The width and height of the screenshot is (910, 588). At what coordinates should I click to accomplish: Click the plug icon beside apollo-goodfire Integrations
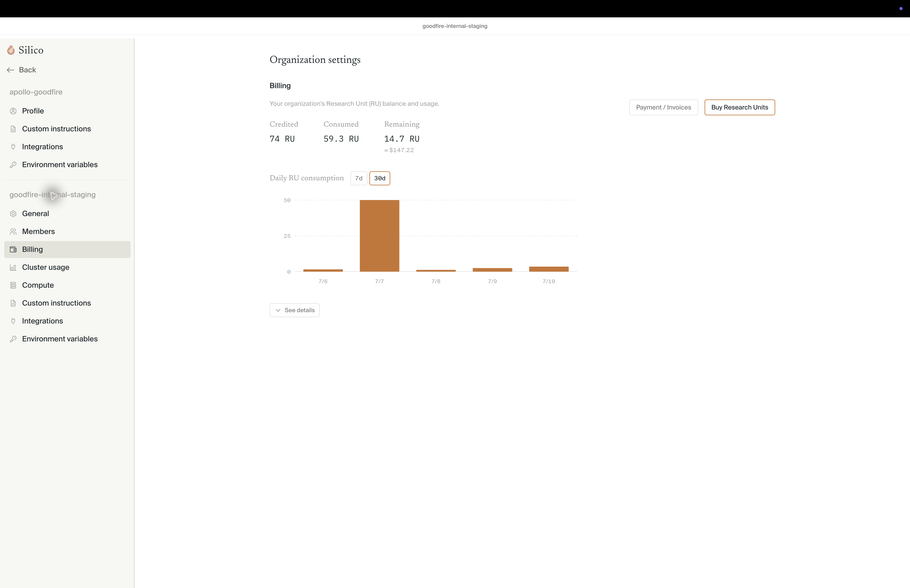pos(13,147)
